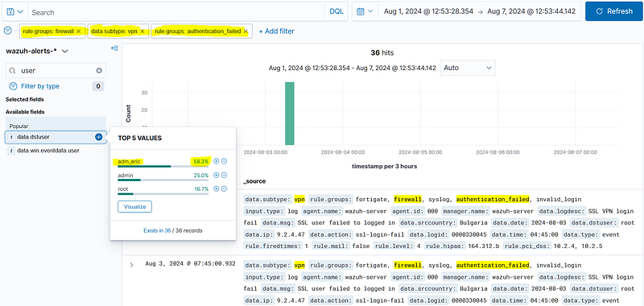Image resolution: width=644 pixels, height=306 pixels.
Task: Open the rule.groups: firewall filter pill
Action: pyautogui.click(x=48, y=31)
